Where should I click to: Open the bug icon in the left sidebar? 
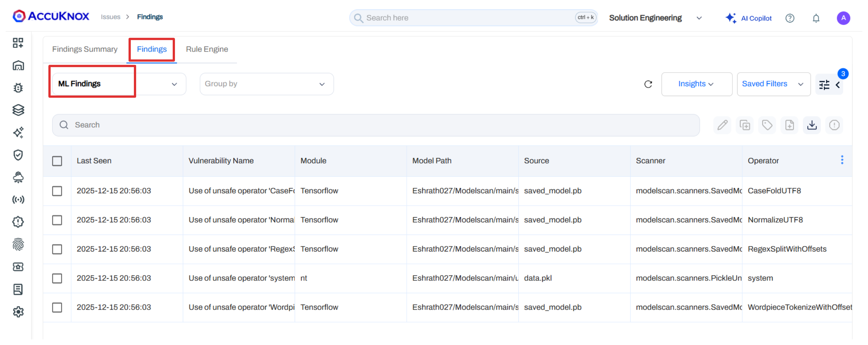coord(18,88)
